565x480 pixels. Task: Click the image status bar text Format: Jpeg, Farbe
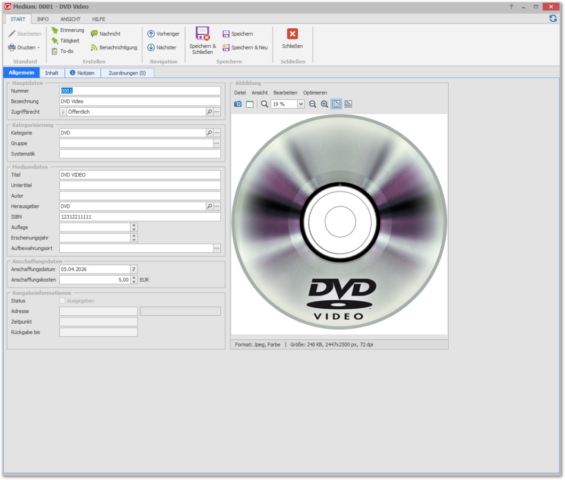coord(257,345)
